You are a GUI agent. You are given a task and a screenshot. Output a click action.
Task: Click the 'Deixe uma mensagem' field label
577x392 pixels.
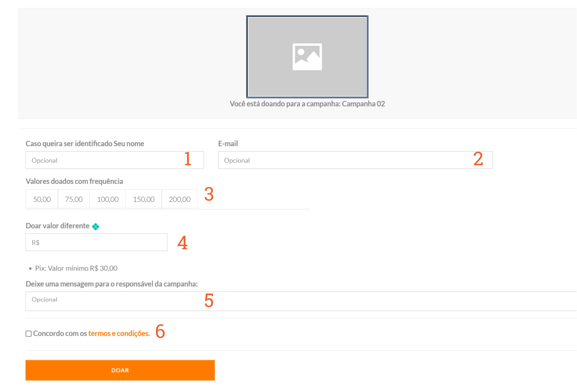(x=111, y=284)
